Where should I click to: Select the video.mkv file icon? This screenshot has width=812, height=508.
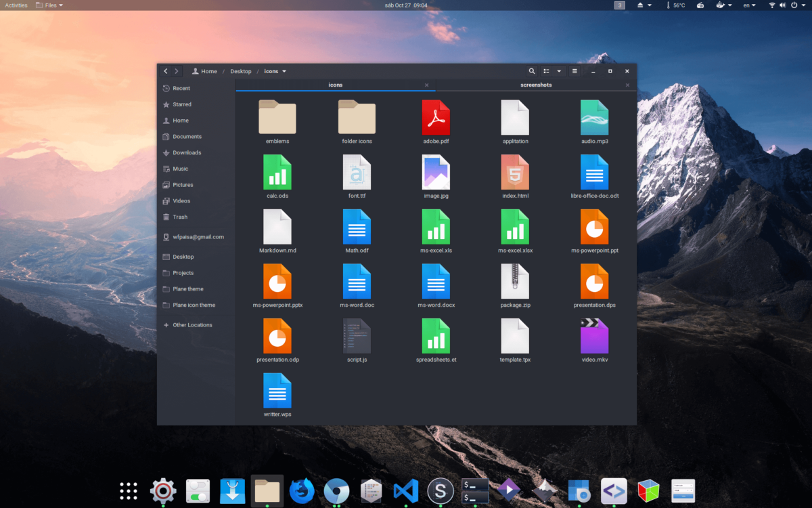(594, 336)
